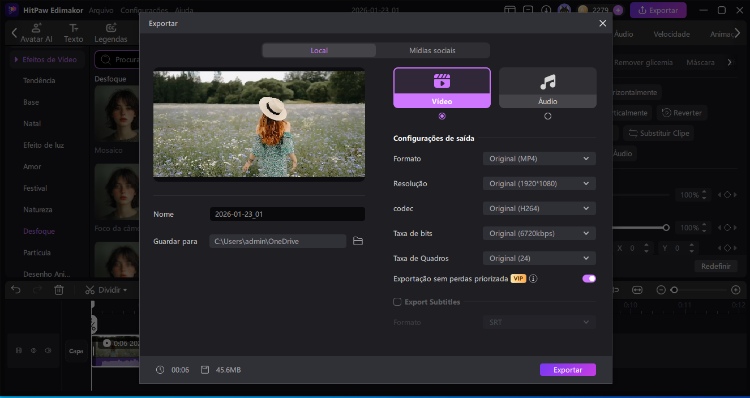Image resolution: width=750 pixels, height=398 pixels.
Task: Click the timeline zoom out icon
Action: tap(661, 290)
